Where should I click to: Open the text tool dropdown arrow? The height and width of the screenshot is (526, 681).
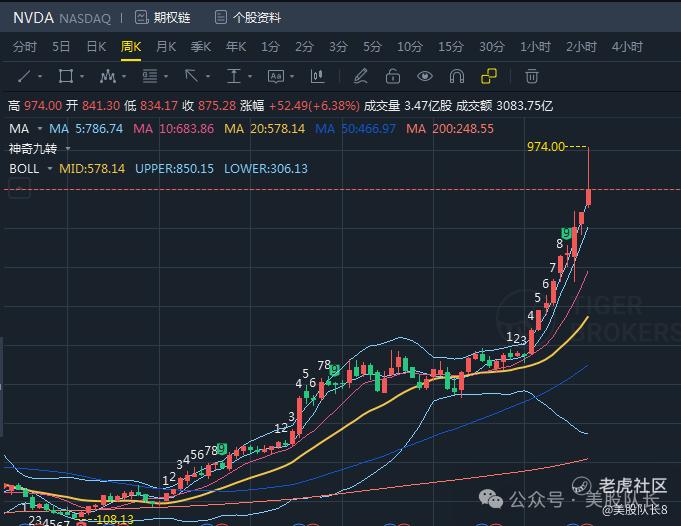[x=292, y=76]
